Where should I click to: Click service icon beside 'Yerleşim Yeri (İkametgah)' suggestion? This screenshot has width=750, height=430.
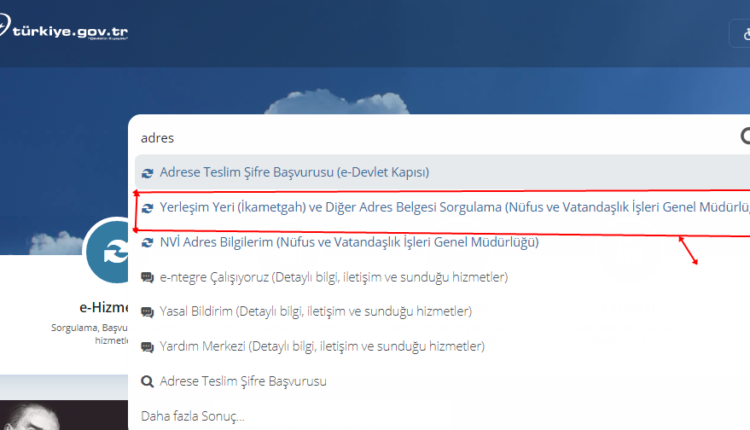147,208
